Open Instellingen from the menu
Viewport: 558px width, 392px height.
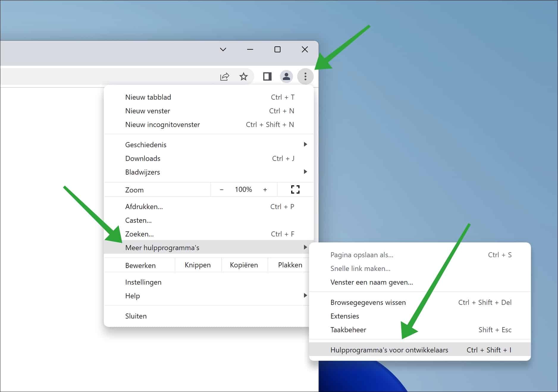[143, 282]
